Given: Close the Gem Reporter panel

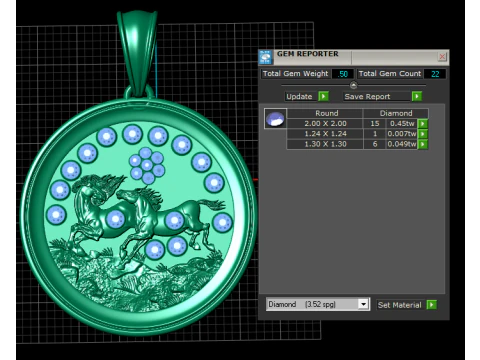Looking at the screenshot, I should (x=442, y=57).
